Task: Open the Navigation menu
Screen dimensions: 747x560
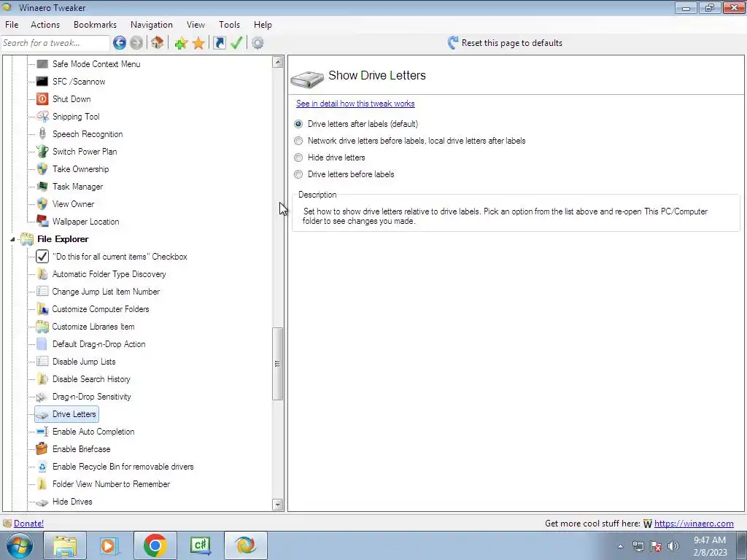Action: point(152,25)
